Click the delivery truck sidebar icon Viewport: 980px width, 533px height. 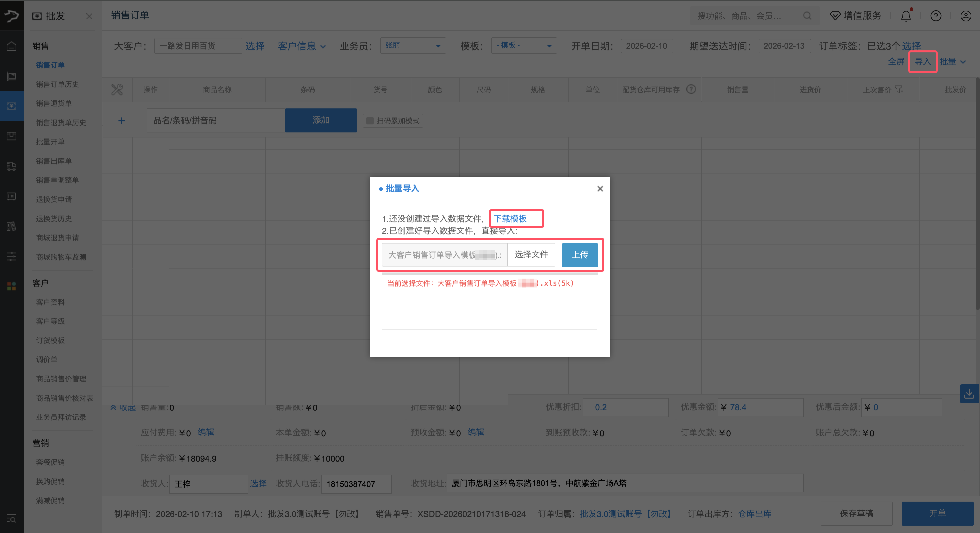pos(11,166)
